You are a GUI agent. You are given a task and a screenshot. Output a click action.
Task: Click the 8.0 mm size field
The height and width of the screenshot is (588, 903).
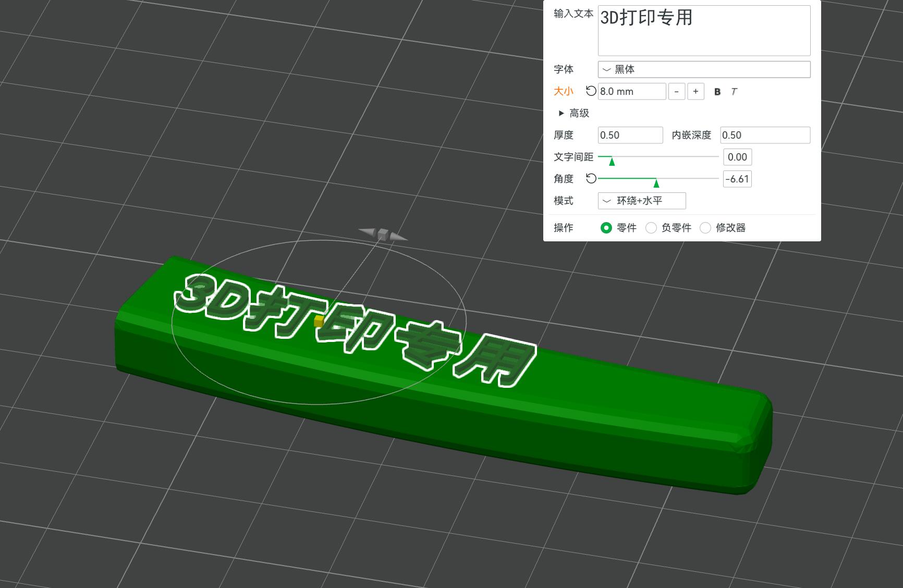[x=632, y=91]
